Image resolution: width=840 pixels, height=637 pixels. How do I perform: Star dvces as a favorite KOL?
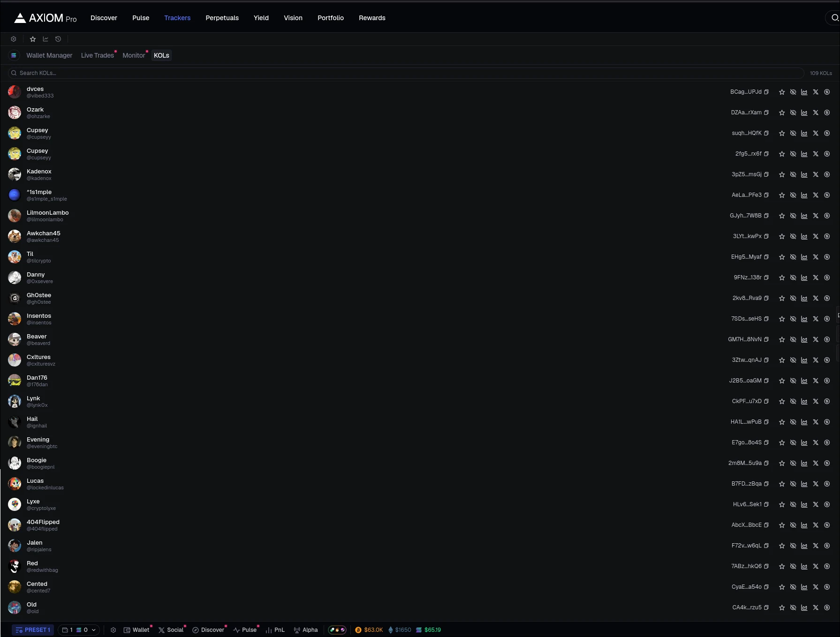pos(782,92)
